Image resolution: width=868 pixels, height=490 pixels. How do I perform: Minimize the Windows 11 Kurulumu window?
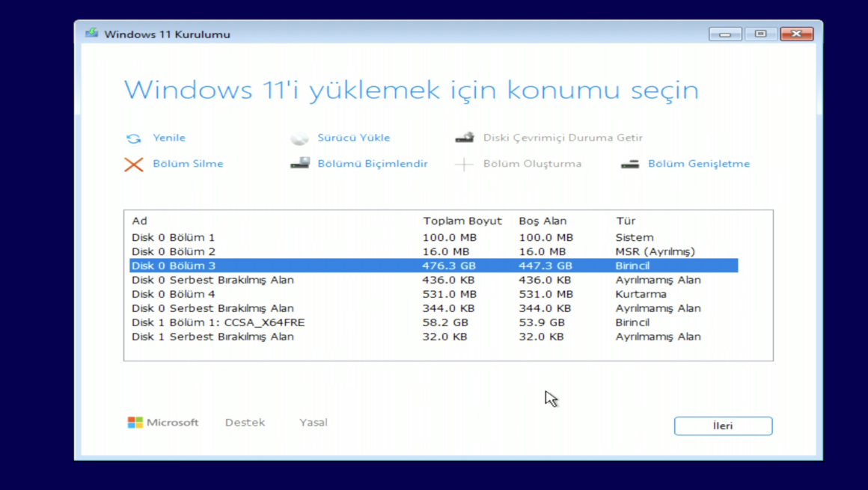[x=725, y=34]
